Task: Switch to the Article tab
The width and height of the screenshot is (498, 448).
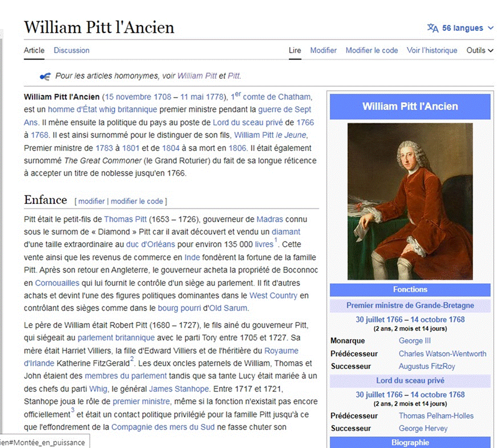Action: [x=34, y=51]
